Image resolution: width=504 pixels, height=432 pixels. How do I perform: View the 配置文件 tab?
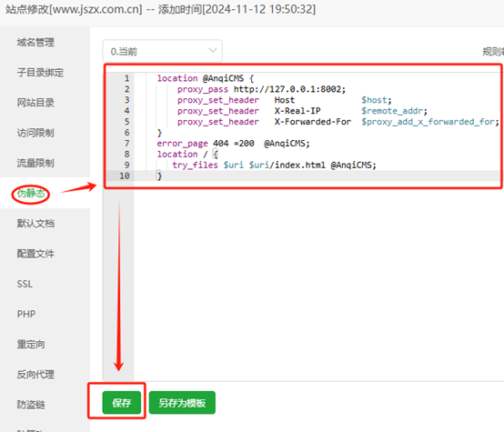[x=35, y=254]
